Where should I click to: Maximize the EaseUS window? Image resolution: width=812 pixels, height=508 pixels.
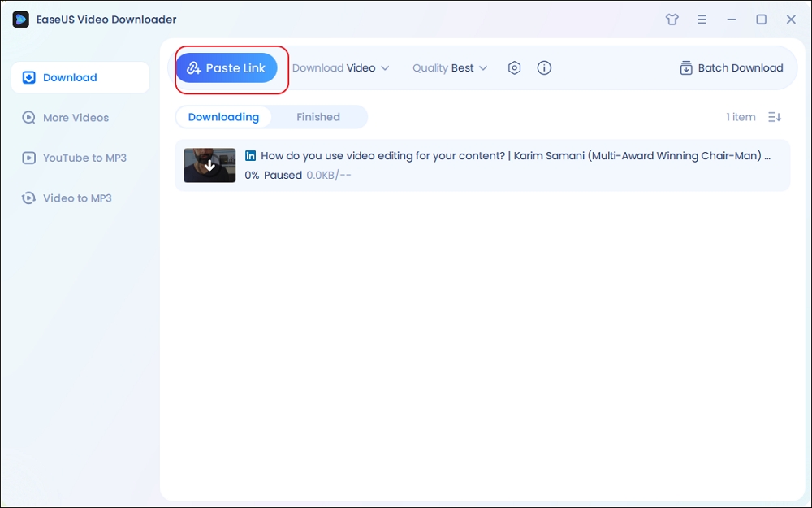tap(762, 20)
